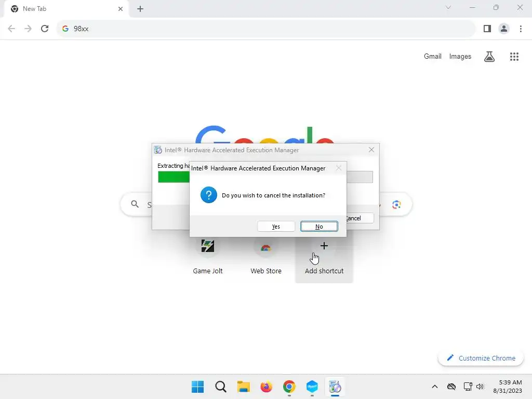The height and width of the screenshot is (399, 532).
Task: Open Windows Start menu
Action: pos(197,387)
